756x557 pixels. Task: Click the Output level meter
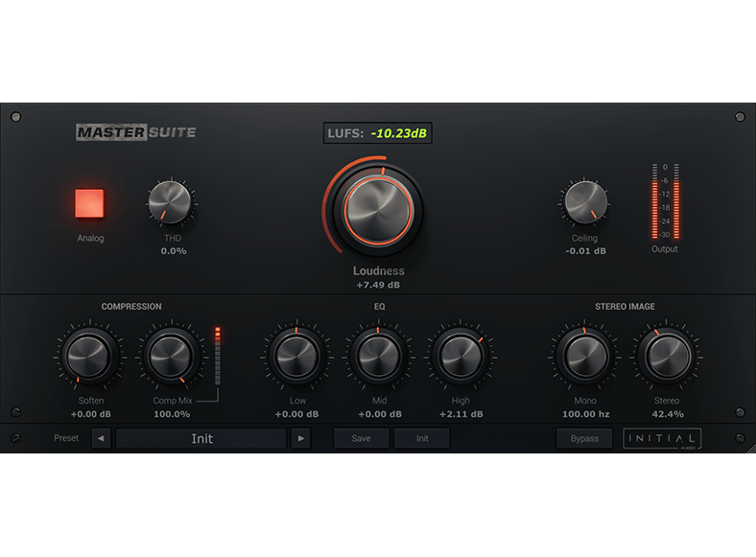click(666, 201)
